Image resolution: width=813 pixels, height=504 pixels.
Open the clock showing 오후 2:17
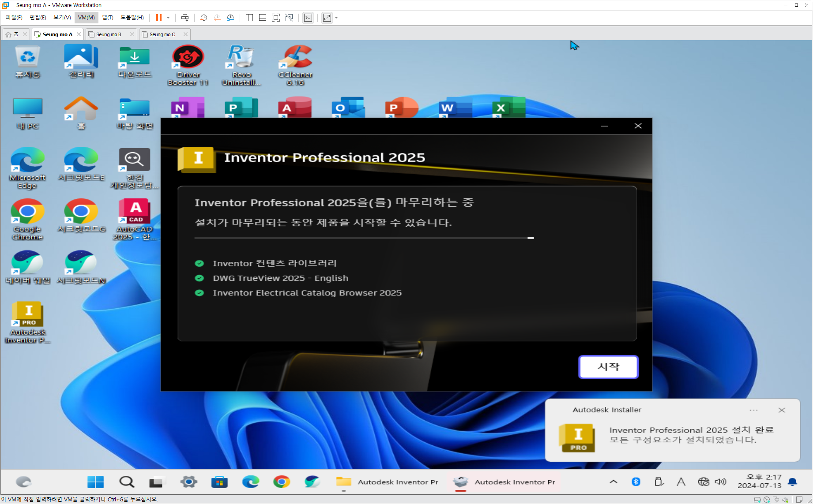[760, 481]
